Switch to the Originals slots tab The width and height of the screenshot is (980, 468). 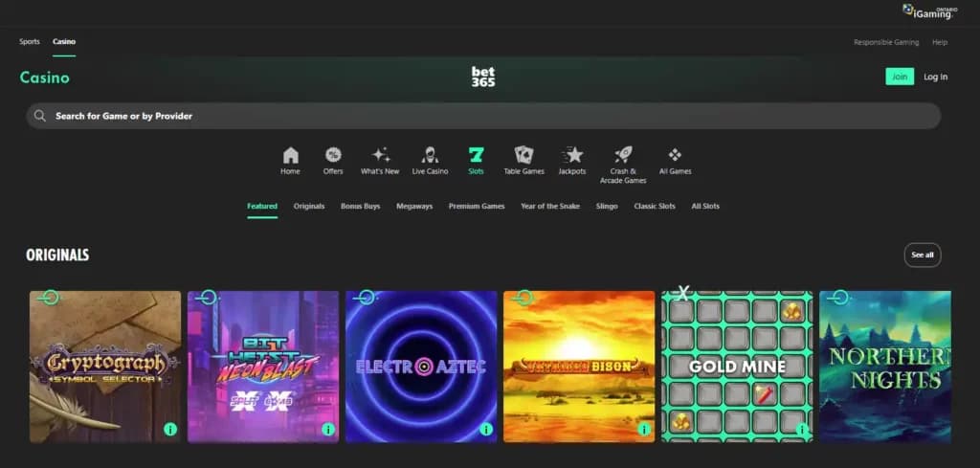coord(309,206)
